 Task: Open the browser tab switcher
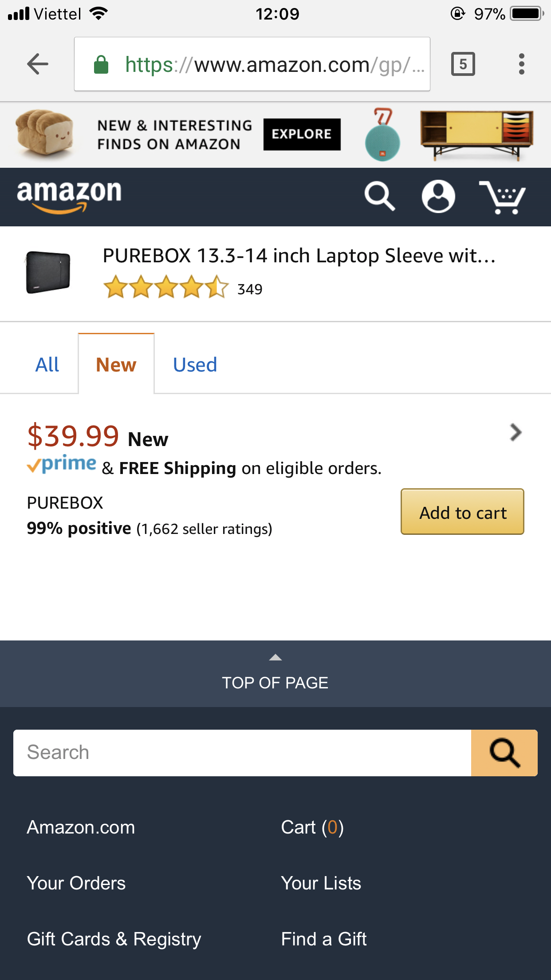[x=463, y=64]
